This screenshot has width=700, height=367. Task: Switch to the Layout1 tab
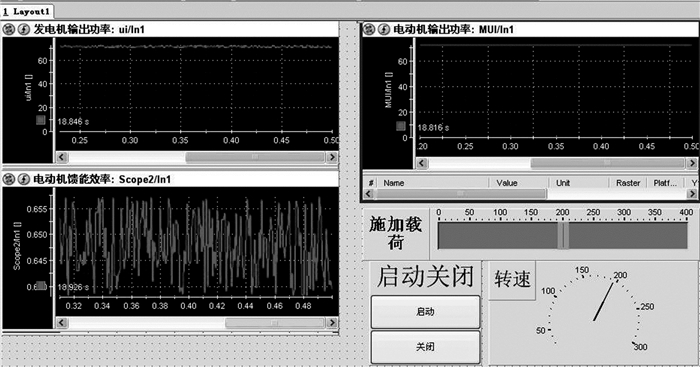[27, 11]
